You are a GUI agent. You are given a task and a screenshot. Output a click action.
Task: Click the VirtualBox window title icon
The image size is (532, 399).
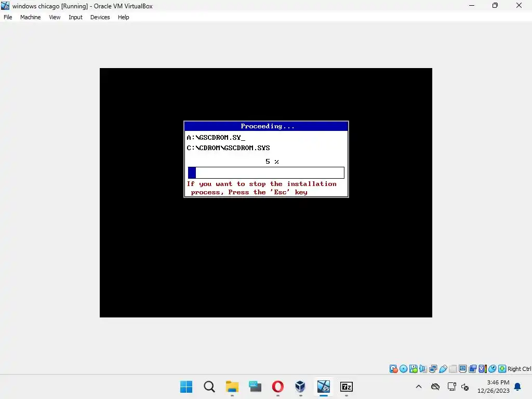click(5, 5)
